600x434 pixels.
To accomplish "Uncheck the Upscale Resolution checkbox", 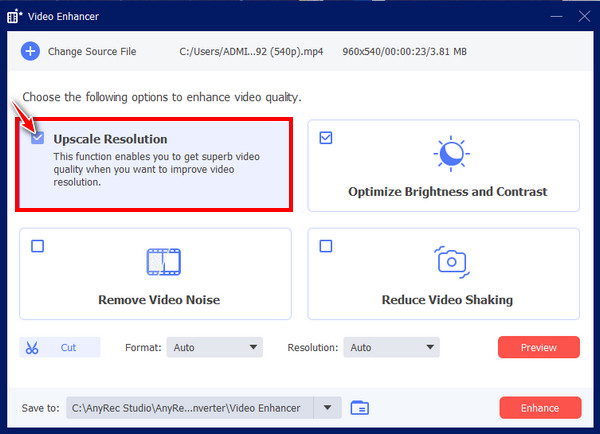I will point(38,138).
